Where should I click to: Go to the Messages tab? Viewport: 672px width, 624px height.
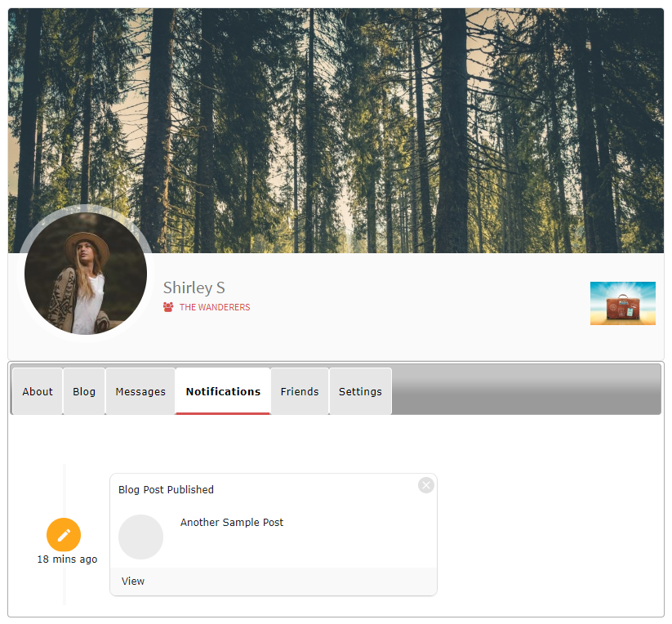[x=140, y=391]
